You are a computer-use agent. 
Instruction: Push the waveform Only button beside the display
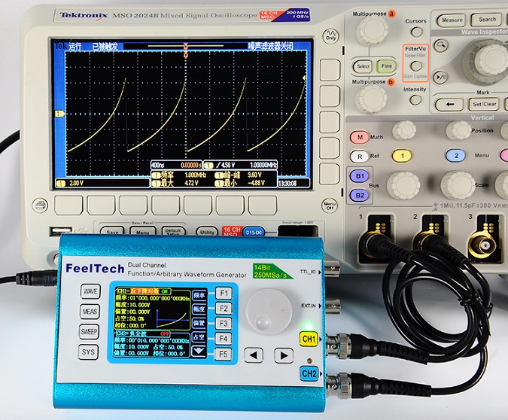[x=331, y=35]
